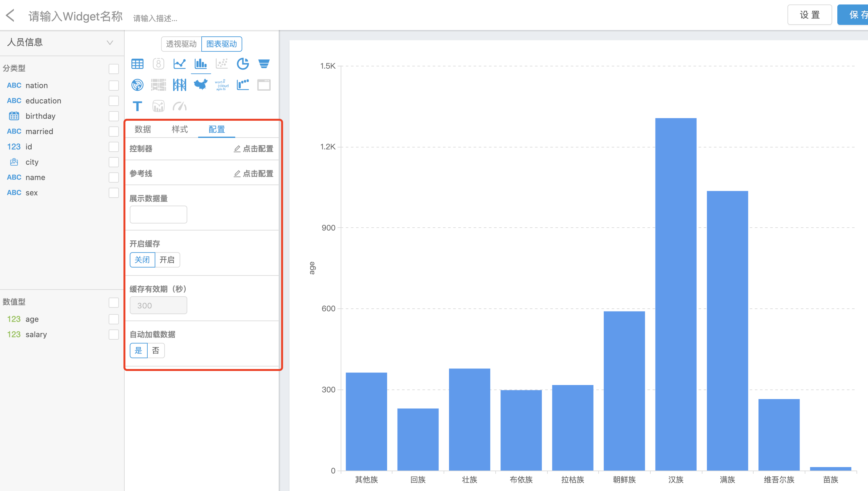Viewport: 868px width, 491px height.
Task: Turn cache on with 开启 option
Action: pos(167,260)
